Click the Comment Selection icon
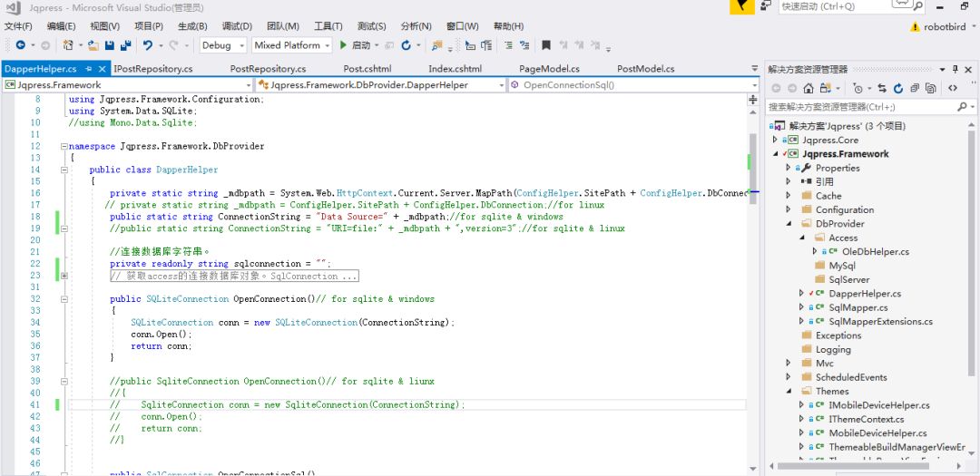Image resolution: width=980 pixels, height=476 pixels. [509, 45]
